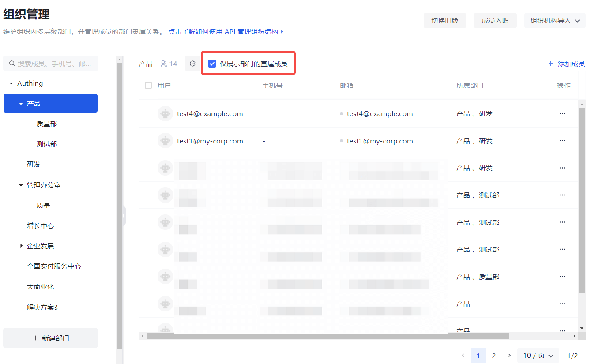The height and width of the screenshot is (364, 591).
Task: Open the API 管理组织结构 help link
Action: [225, 32]
